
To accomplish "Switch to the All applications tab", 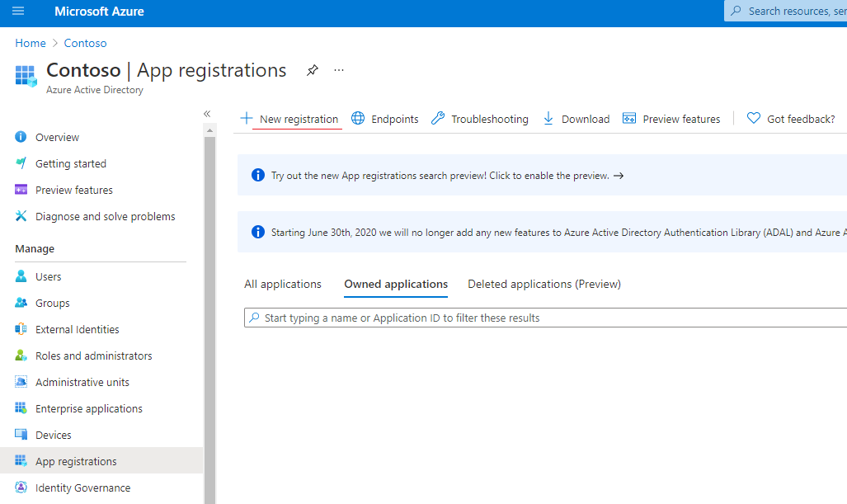I will coord(283,284).
